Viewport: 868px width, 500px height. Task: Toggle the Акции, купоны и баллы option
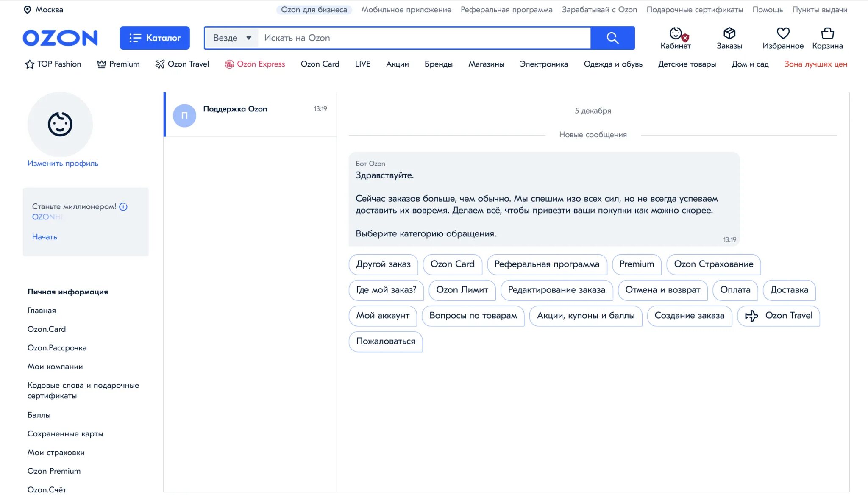[x=585, y=315]
